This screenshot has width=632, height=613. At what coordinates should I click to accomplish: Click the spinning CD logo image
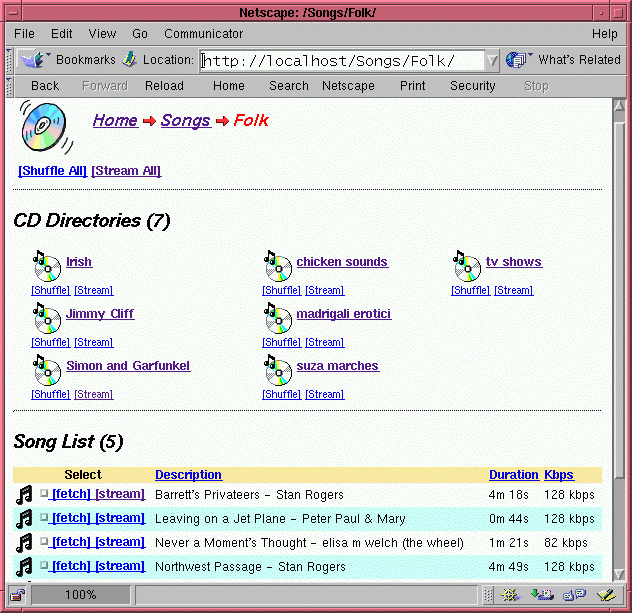tap(46, 127)
